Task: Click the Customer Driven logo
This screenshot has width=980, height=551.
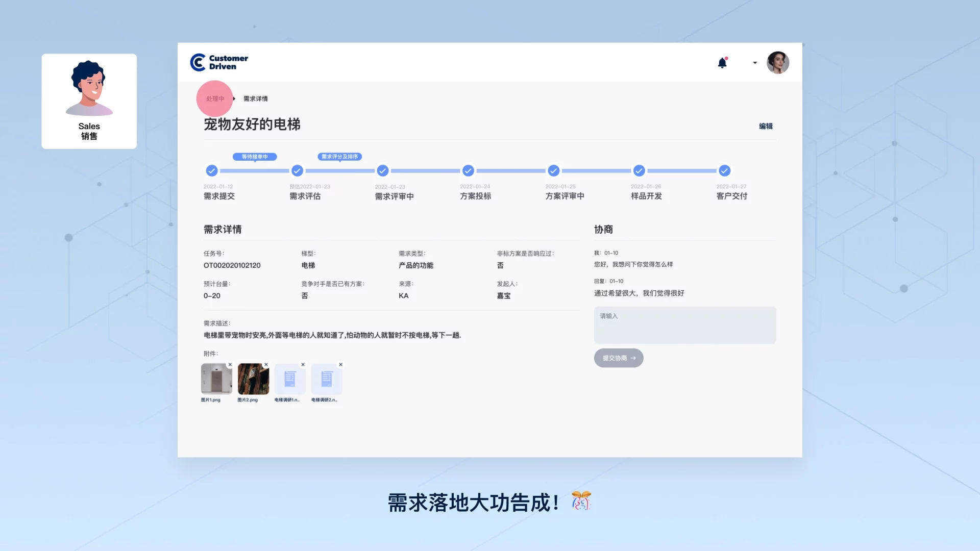Action: click(219, 62)
